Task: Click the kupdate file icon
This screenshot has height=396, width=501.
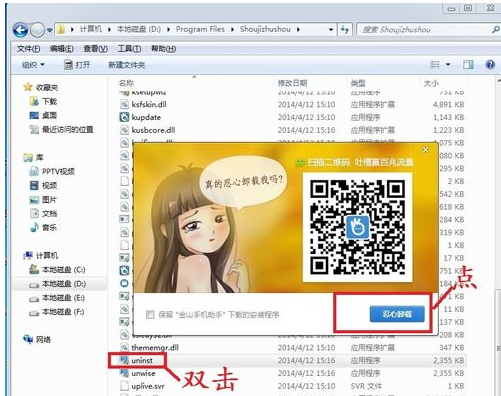Action: click(x=124, y=117)
